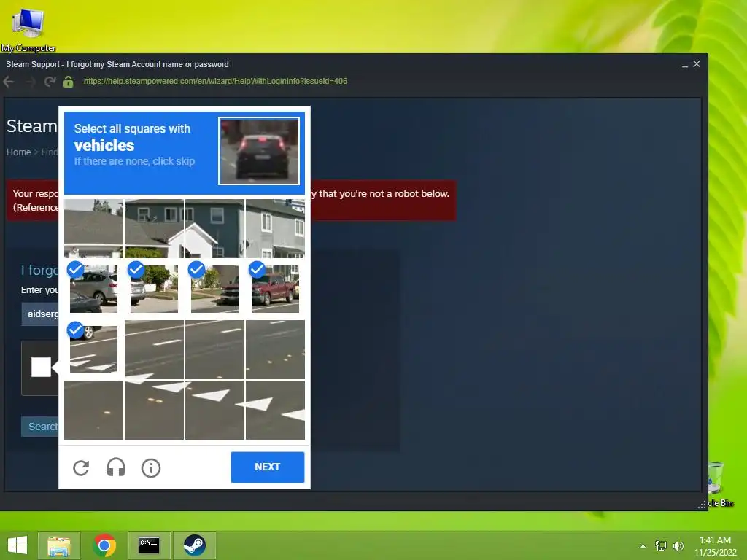Select the top-left tile showing gray roof
Image resolution: width=747 pixels, height=560 pixels.
coord(94,228)
